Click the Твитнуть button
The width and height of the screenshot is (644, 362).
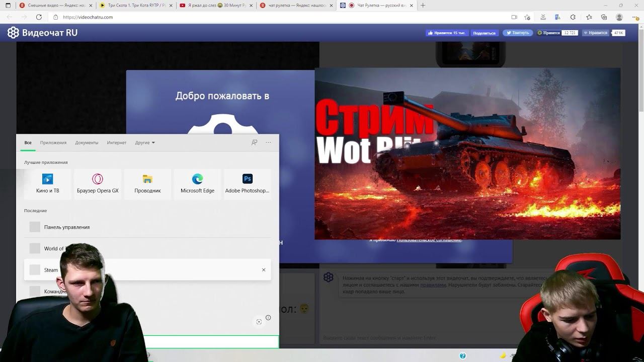pos(518,33)
